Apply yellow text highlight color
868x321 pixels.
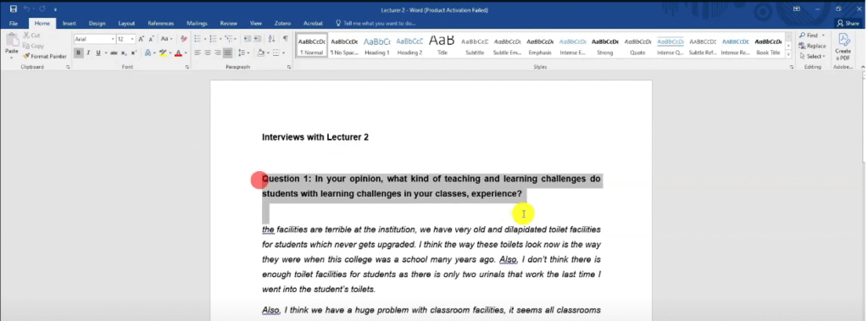pyautogui.click(x=163, y=53)
